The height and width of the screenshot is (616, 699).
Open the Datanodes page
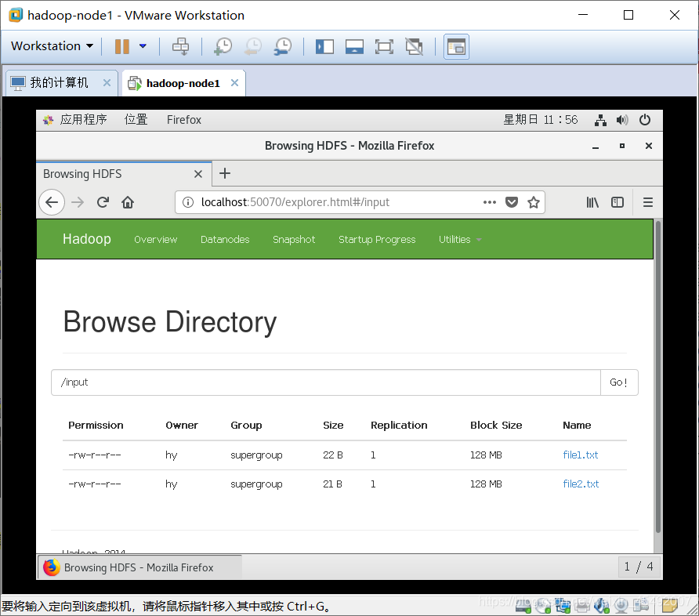click(x=225, y=239)
